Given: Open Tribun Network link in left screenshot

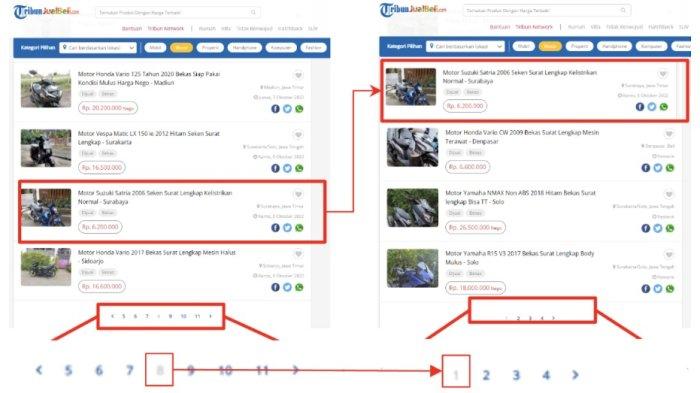Looking at the screenshot, I should coord(166,28).
